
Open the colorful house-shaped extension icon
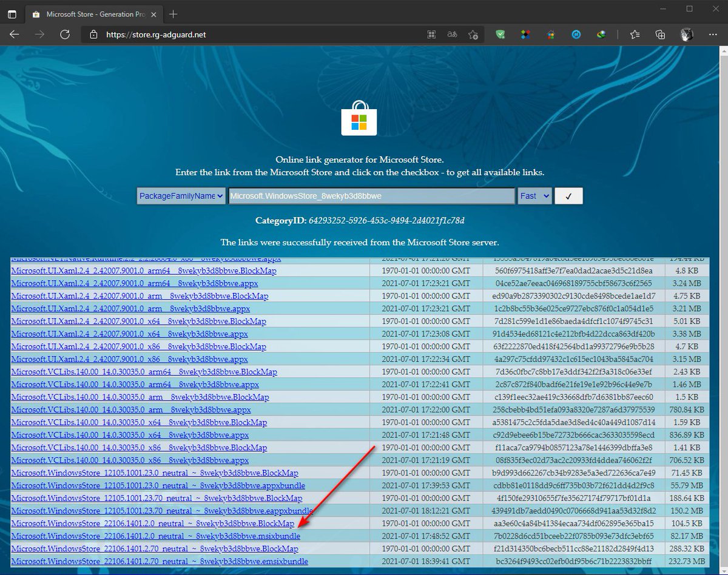tap(551, 35)
